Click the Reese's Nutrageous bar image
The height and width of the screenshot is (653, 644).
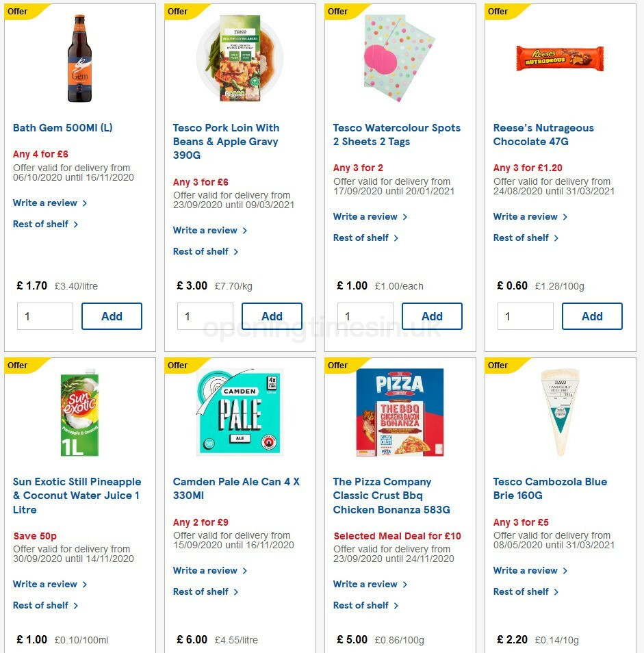click(559, 58)
